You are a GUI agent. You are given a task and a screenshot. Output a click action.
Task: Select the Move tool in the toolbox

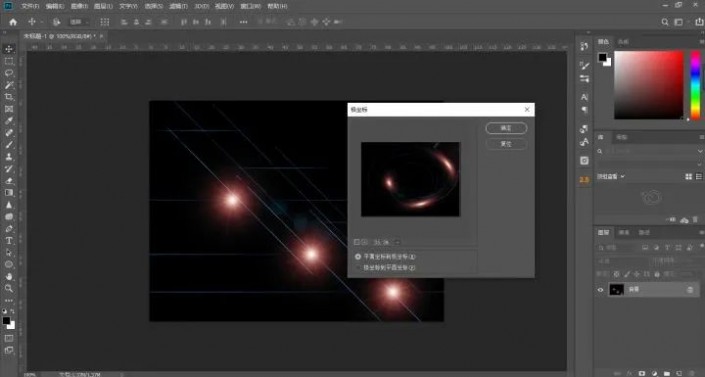(9, 49)
